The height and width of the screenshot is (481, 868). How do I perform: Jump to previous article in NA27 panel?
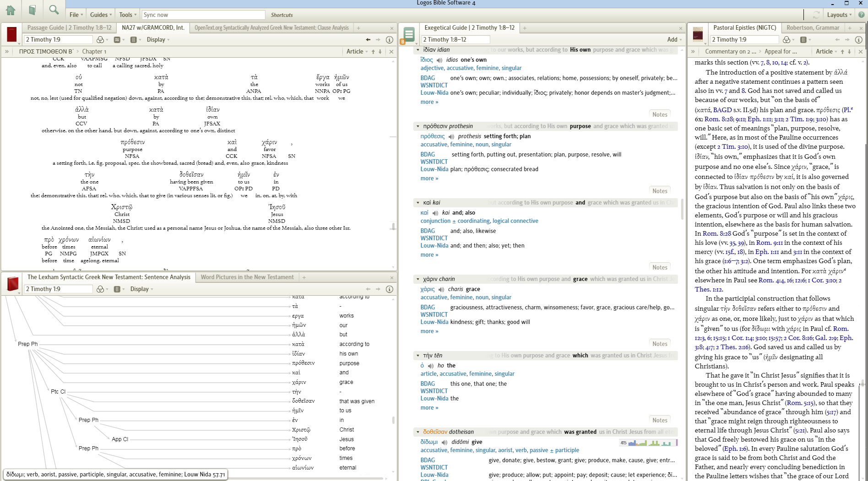click(373, 52)
